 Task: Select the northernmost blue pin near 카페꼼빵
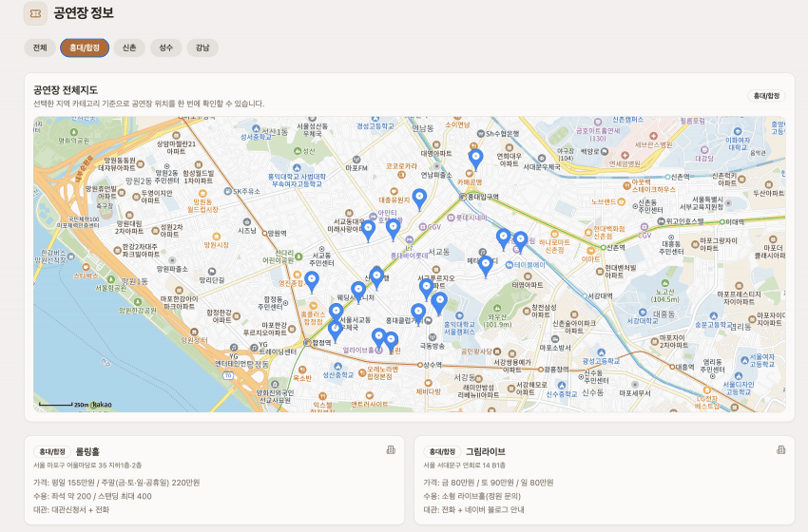point(476,158)
